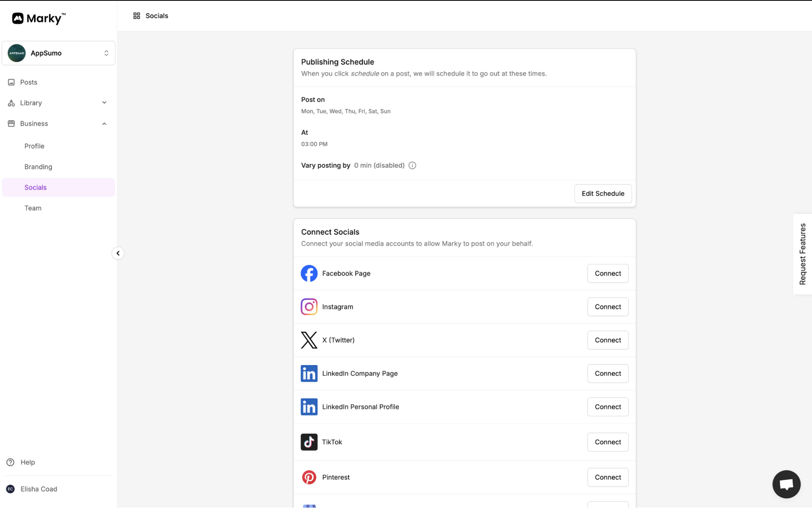Click the TikTok connect icon
This screenshot has height=508, width=812.
(608, 441)
